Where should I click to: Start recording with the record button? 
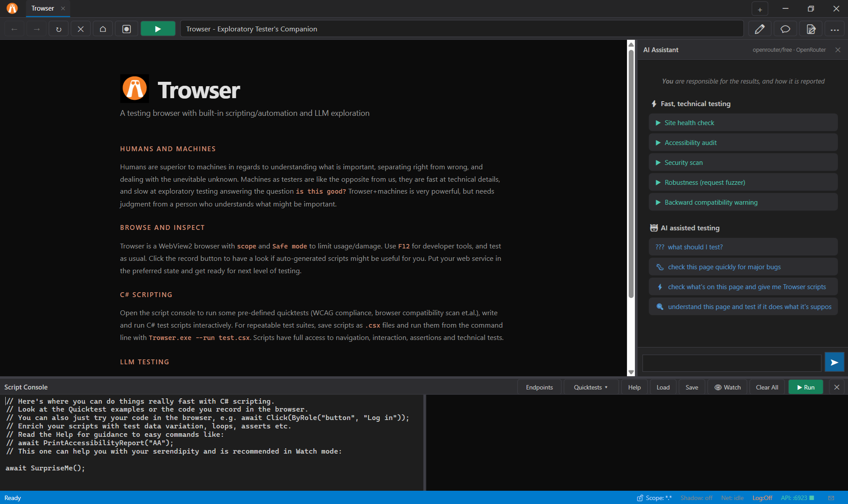[126, 29]
